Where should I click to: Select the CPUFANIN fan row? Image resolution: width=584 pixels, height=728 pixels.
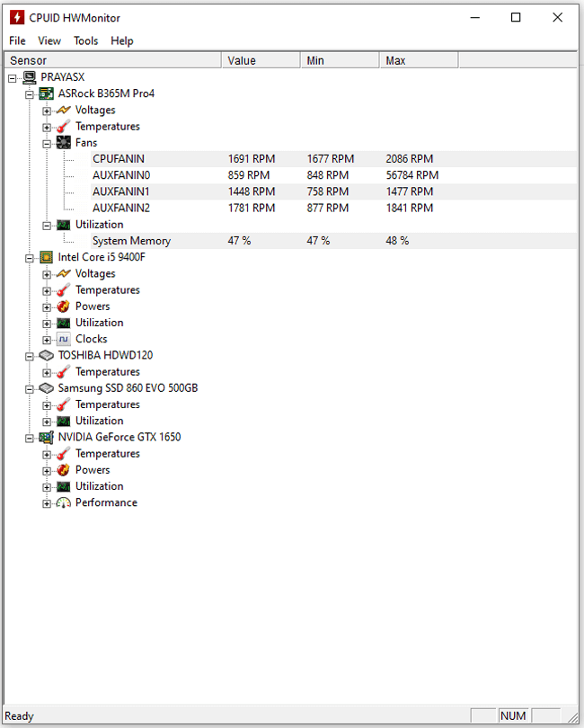pos(334,159)
